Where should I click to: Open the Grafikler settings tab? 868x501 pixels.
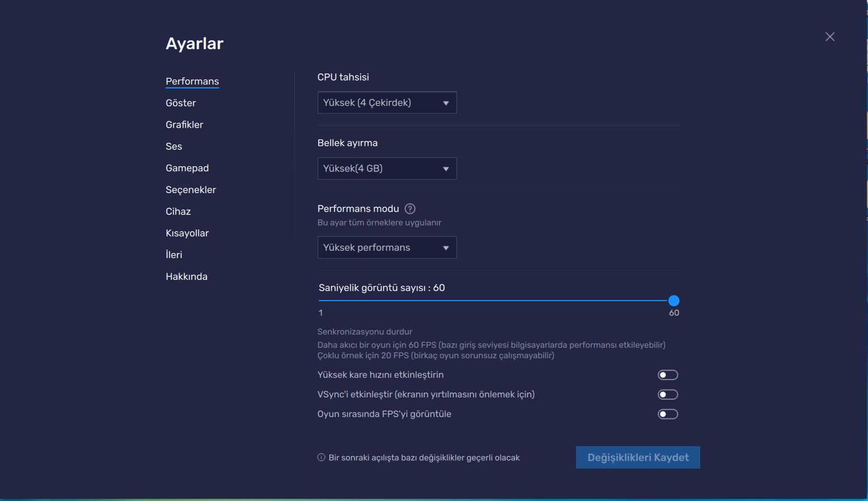click(x=185, y=125)
